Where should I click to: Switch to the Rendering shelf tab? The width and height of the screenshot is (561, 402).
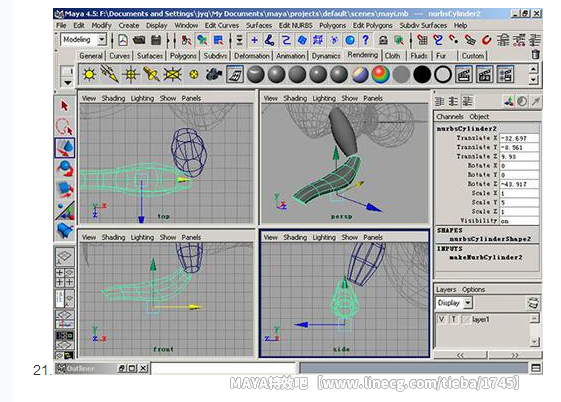(x=362, y=55)
